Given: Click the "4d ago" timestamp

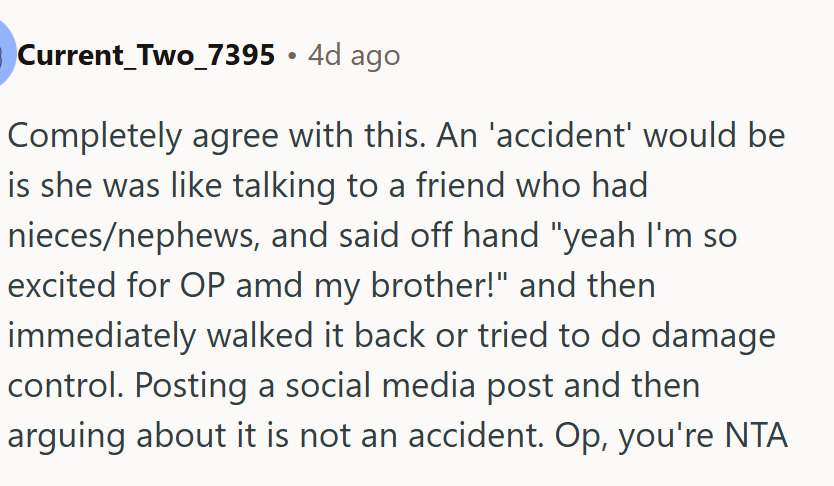Looking at the screenshot, I should (354, 56).
